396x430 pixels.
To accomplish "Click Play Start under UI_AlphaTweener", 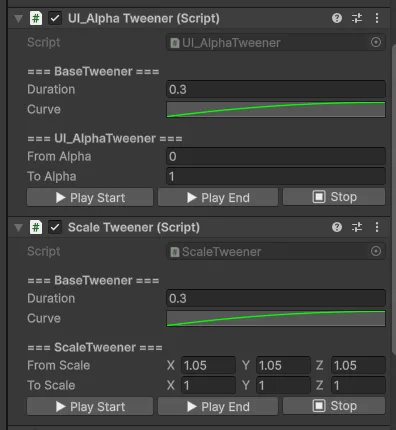I will [90, 197].
